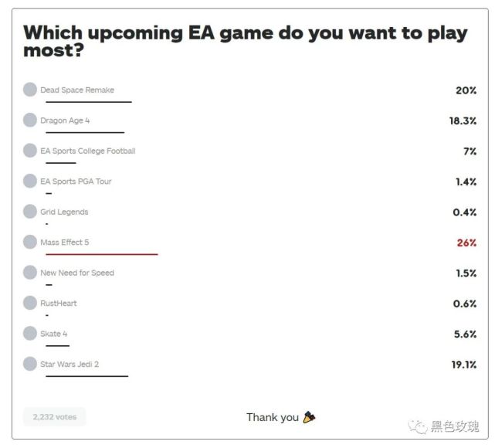Click the Thank you message text

pyautogui.click(x=273, y=417)
